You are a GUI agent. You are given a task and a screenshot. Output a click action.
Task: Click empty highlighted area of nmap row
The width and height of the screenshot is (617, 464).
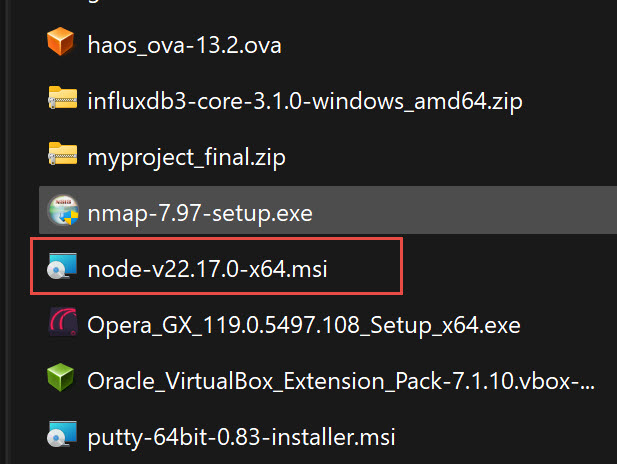click(x=464, y=210)
